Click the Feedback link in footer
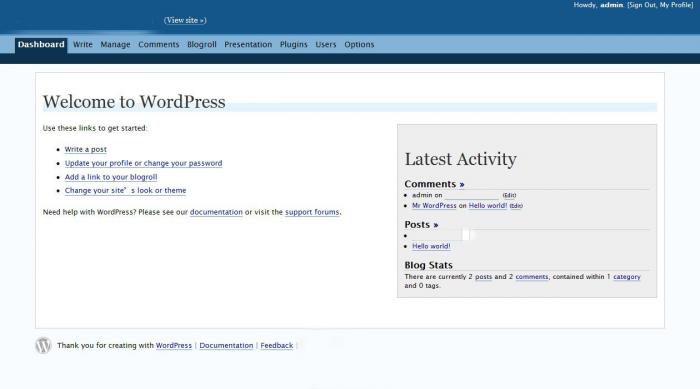Screen dimensions: 700x389 click(x=277, y=345)
